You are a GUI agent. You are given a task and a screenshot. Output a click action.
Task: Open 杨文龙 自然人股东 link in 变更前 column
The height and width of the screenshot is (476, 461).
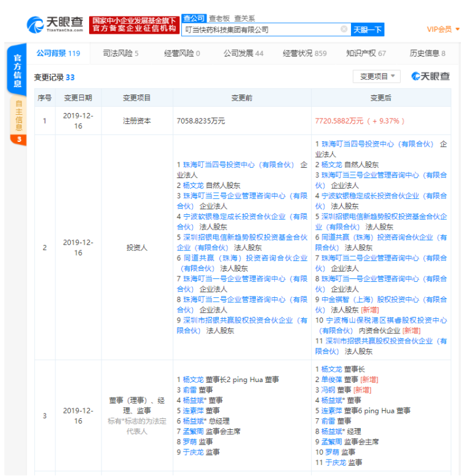(193, 185)
